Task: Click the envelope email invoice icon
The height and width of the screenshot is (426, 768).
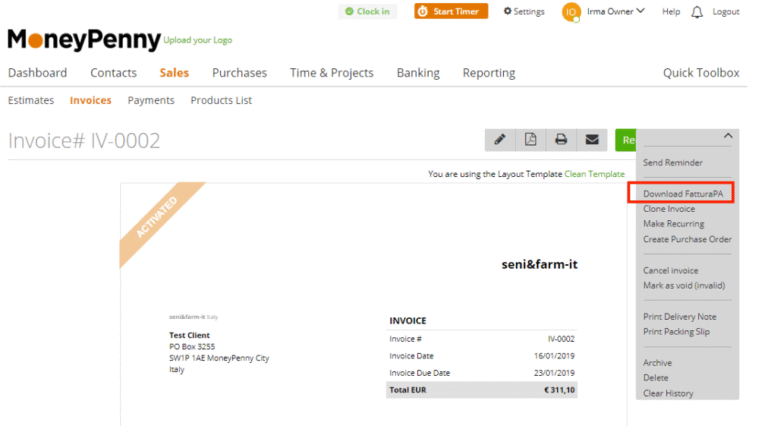Action: (x=592, y=140)
